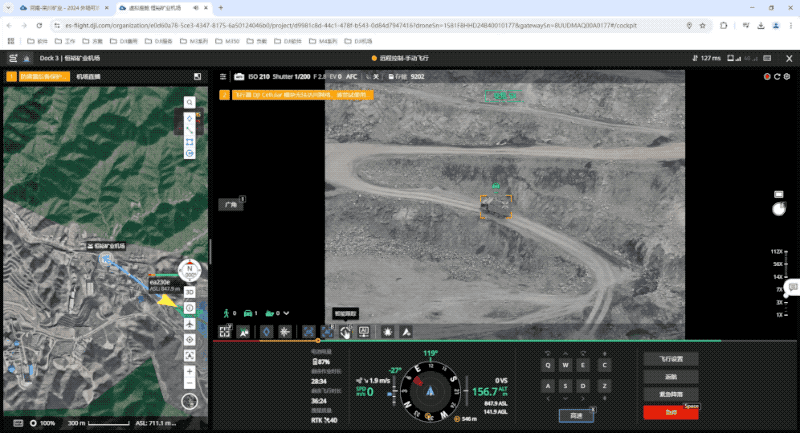800x433 pixels.
Task: Start video recording with the red dot
Action: pyautogui.click(x=767, y=77)
